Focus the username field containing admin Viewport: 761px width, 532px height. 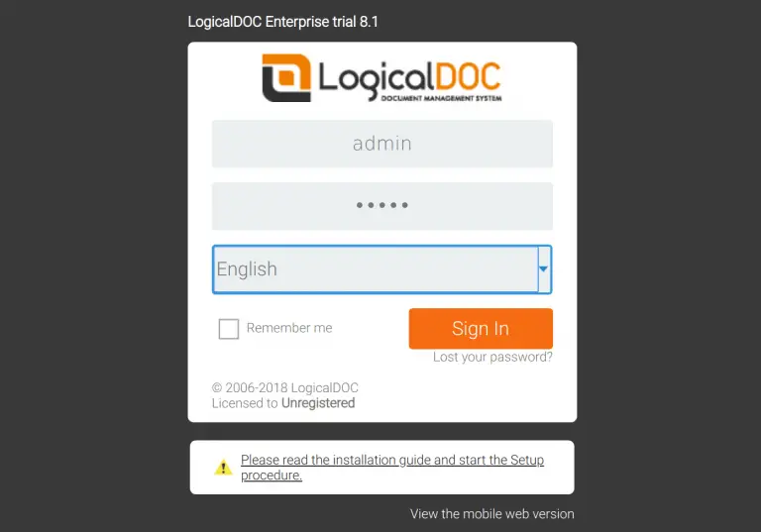pyautogui.click(x=382, y=144)
